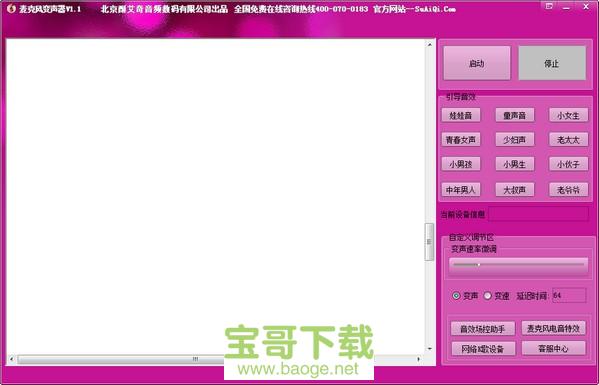Choose the 中年男人 voice preset
This screenshot has height=385, width=599.
click(x=461, y=189)
